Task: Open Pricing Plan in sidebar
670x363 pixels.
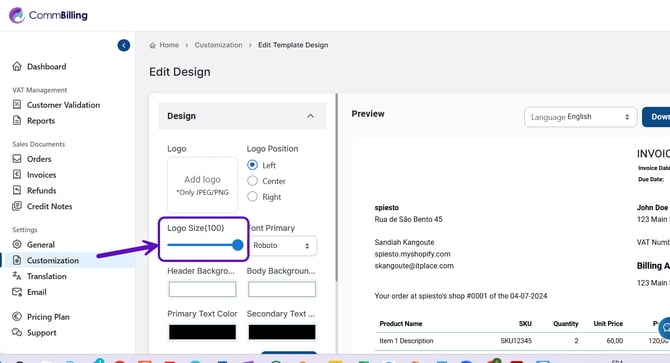Action: click(x=48, y=317)
